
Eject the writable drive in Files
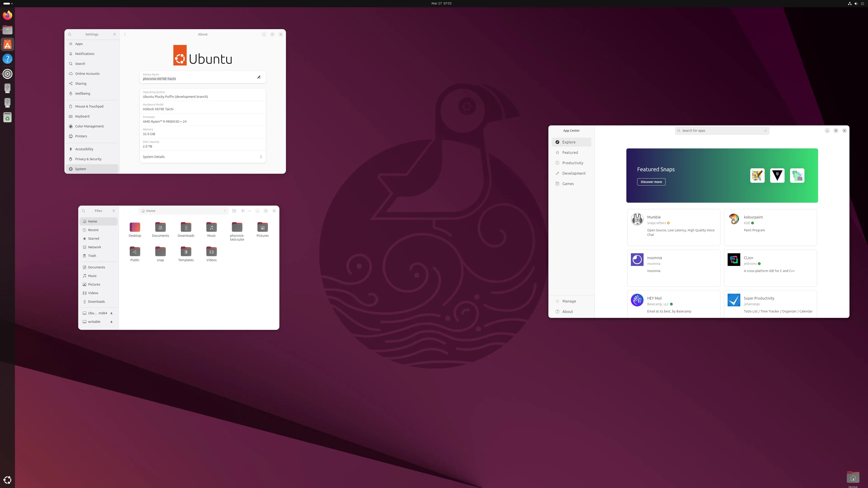coord(111,322)
